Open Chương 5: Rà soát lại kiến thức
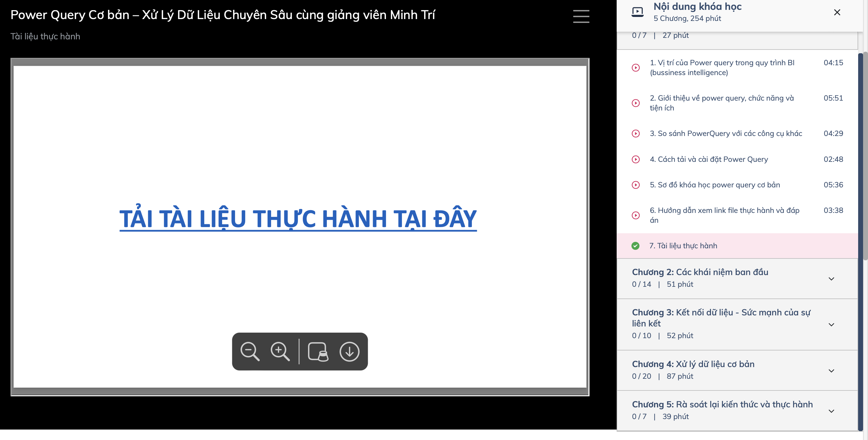The width and height of the screenshot is (868, 440). point(737,411)
